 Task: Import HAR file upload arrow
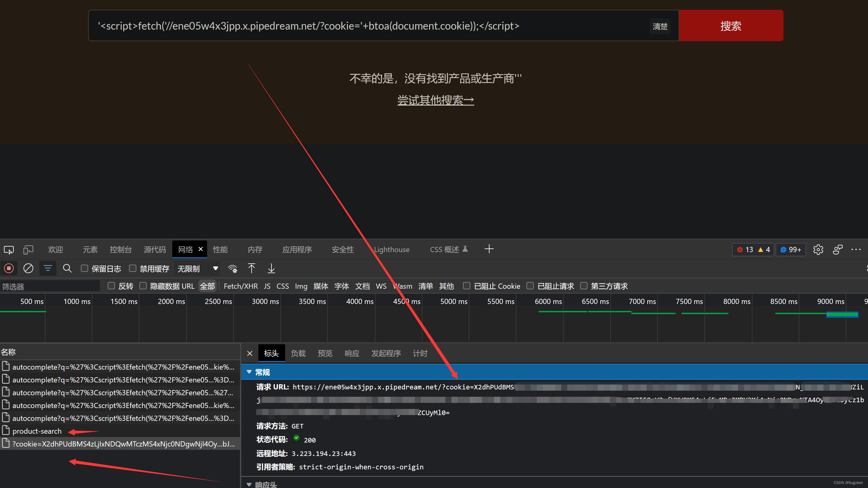tap(251, 269)
